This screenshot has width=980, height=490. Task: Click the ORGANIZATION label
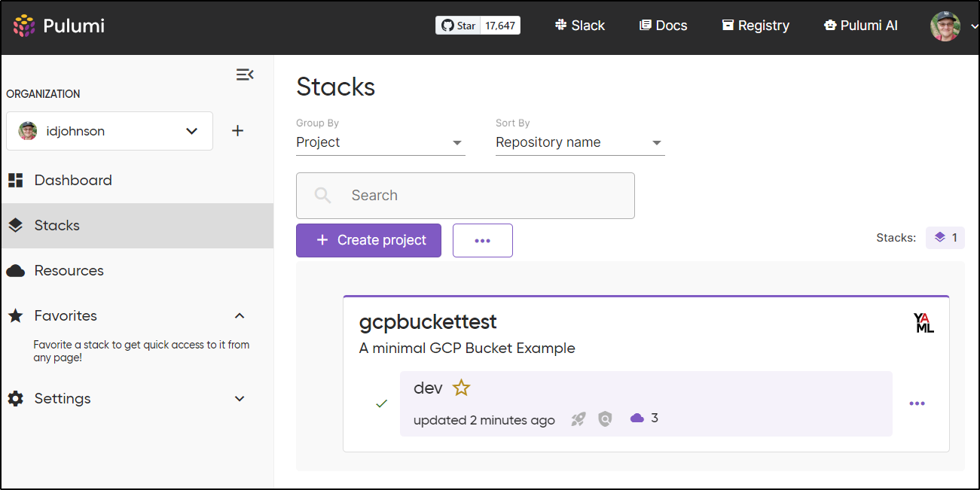coord(43,94)
